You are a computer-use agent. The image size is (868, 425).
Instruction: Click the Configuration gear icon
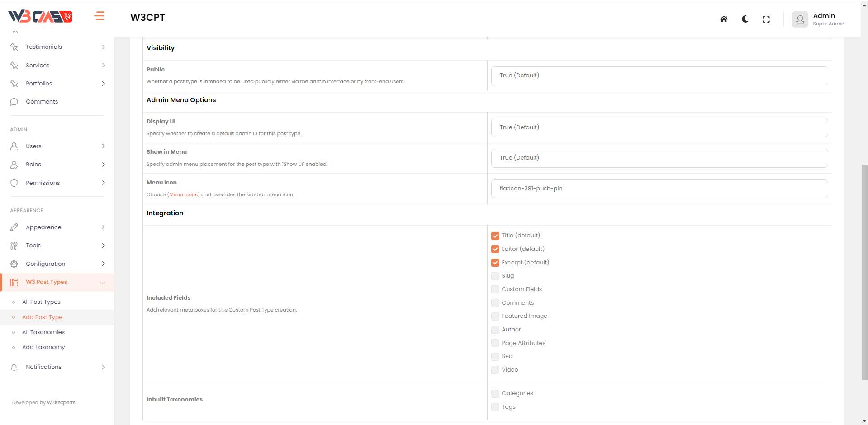click(x=14, y=264)
